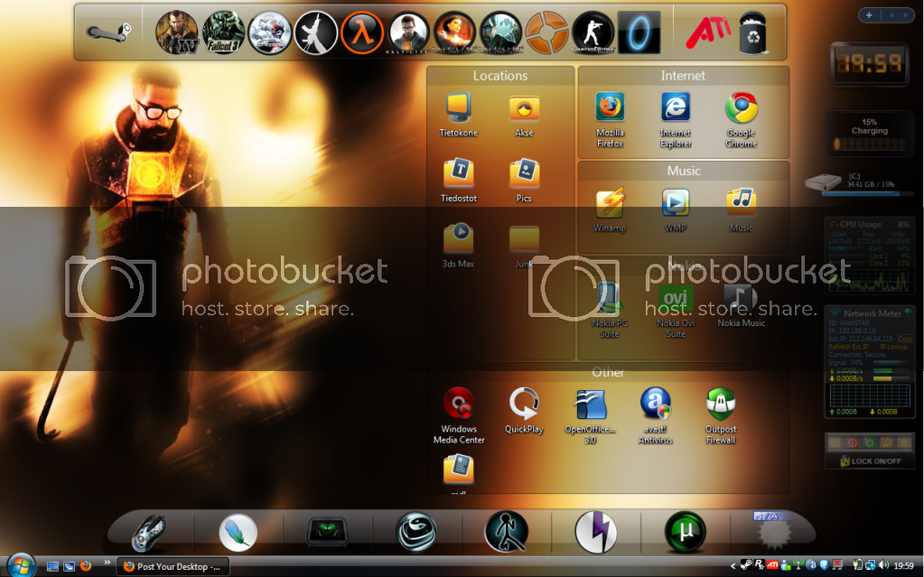This screenshot has width=924, height=577.
Task: Open Nokia Music icon
Action: pos(742,305)
